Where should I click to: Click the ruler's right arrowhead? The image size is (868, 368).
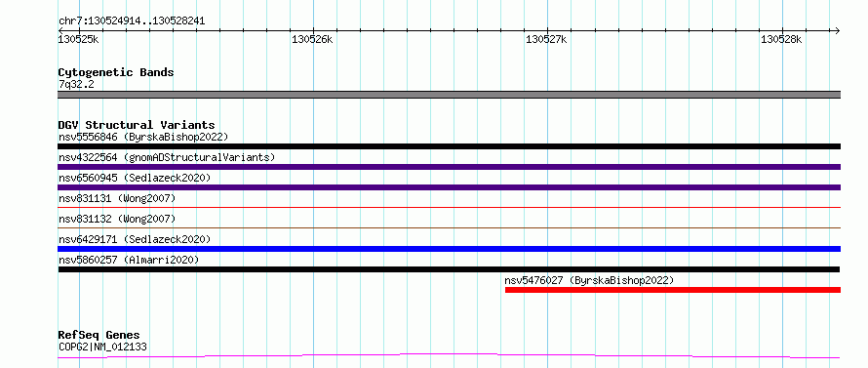838,30
